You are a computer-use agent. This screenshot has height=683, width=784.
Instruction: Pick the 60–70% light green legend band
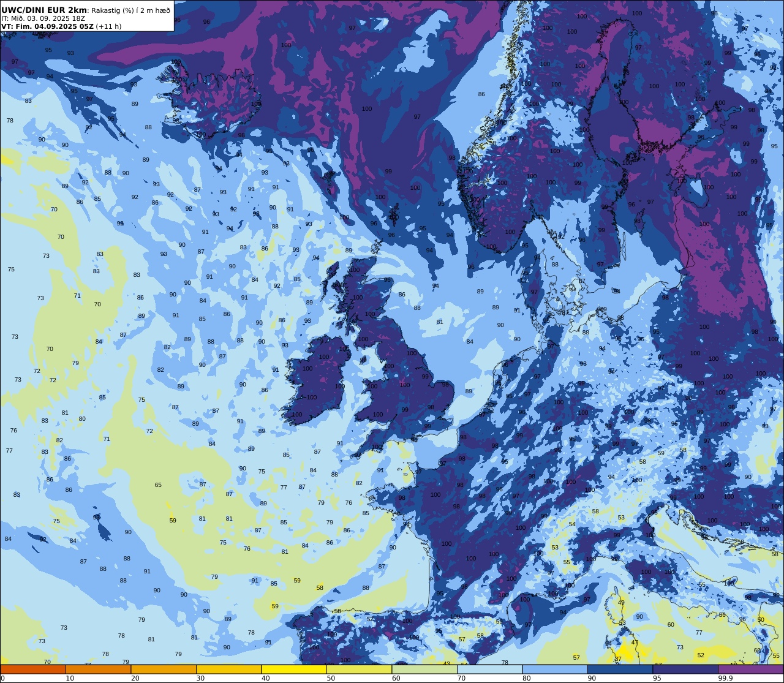click(424, 669)
